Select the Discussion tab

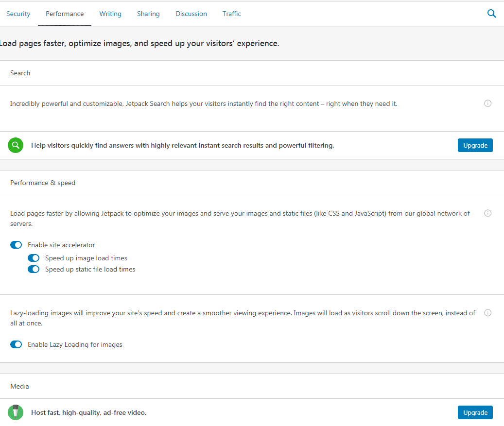point(191,14)
